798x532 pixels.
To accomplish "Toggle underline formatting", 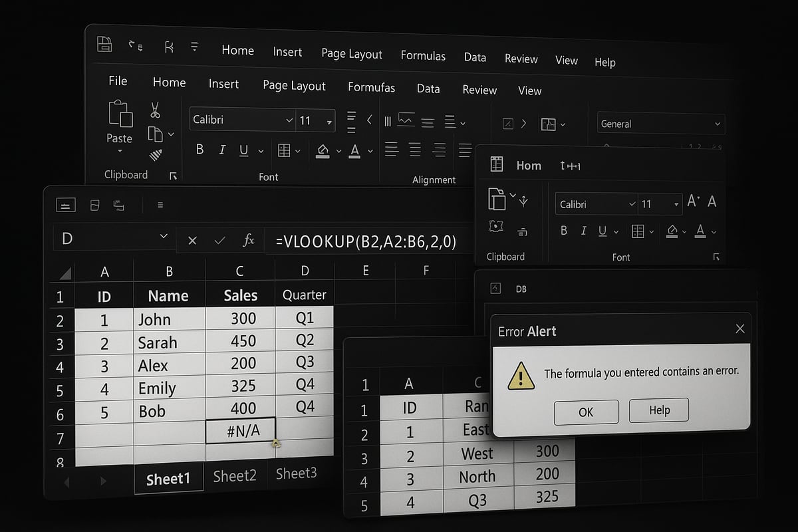I will pyautogui.click(x=243, y=150).
